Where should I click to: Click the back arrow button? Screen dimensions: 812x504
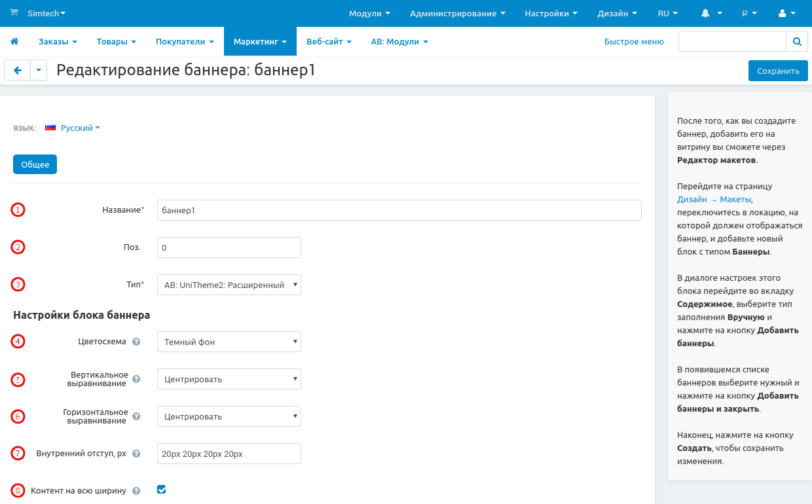pos(18,71)
